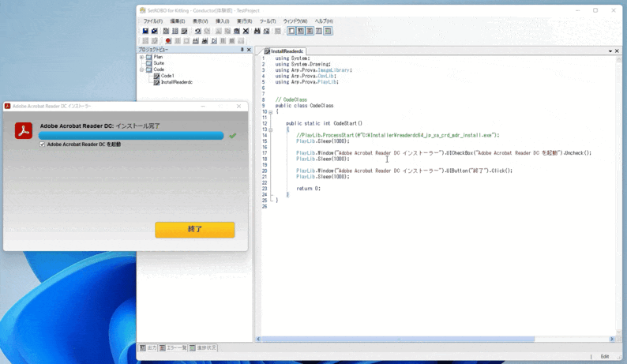Collapse the code fold marker at line 13
This screenshot has width=627, height=364.
(x=271, y=129)
